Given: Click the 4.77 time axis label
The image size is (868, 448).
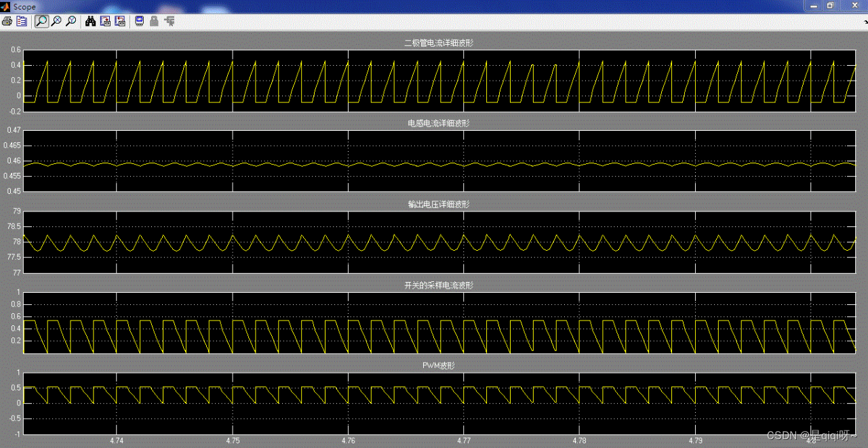Looking at the screenshot, I should coord(464,441).
